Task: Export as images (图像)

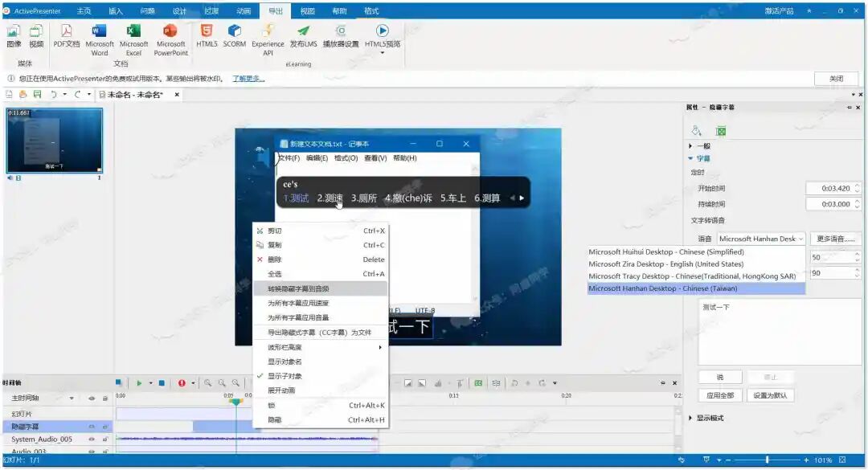Action: 14,36
